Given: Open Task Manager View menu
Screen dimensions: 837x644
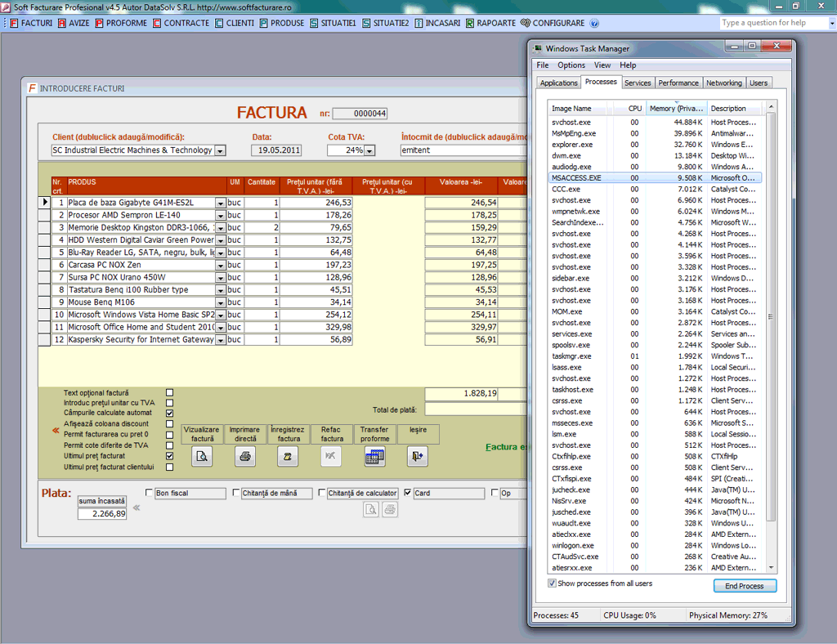Looking at the screenshot, I should [x=602, y=65].
